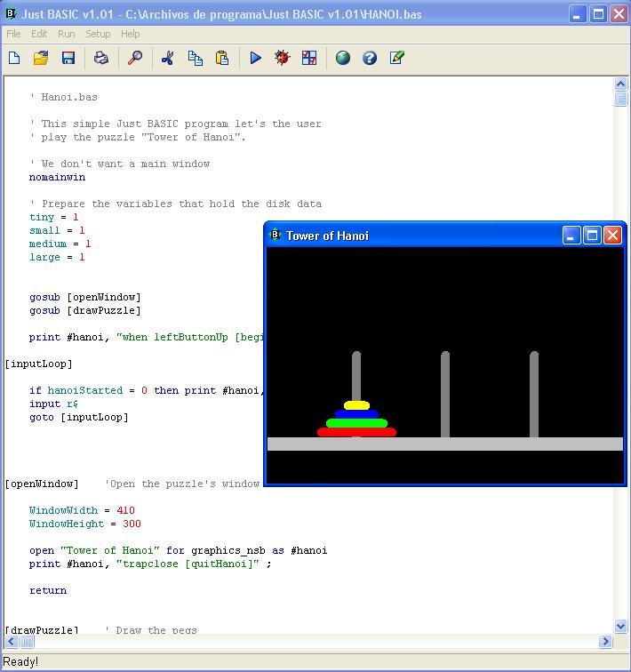Click the horizontal scrollbar thumb

click(x=27, y=642)
